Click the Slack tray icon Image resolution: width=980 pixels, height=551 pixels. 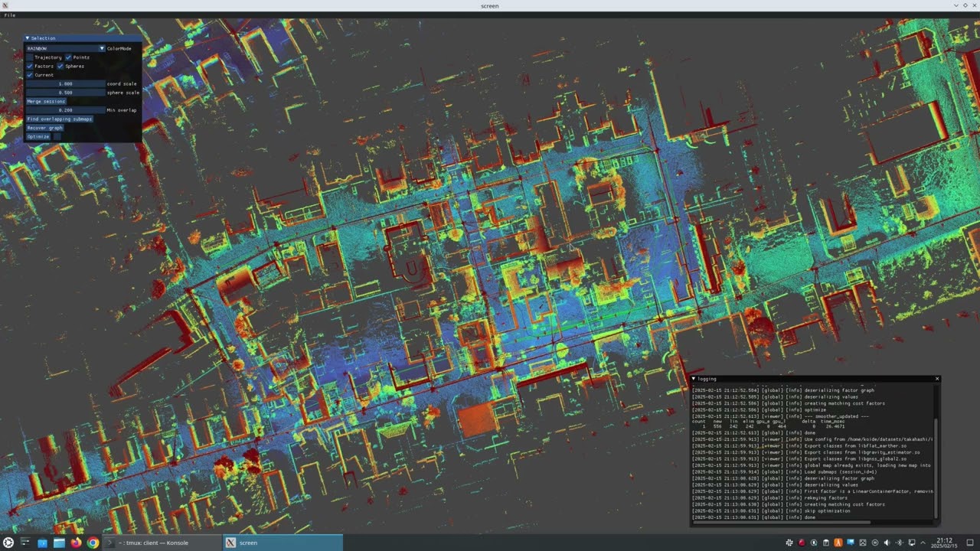pos(789,543)
